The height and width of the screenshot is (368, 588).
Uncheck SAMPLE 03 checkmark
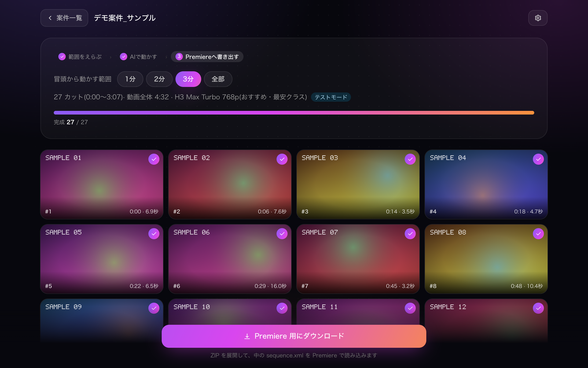coord(410,159)
